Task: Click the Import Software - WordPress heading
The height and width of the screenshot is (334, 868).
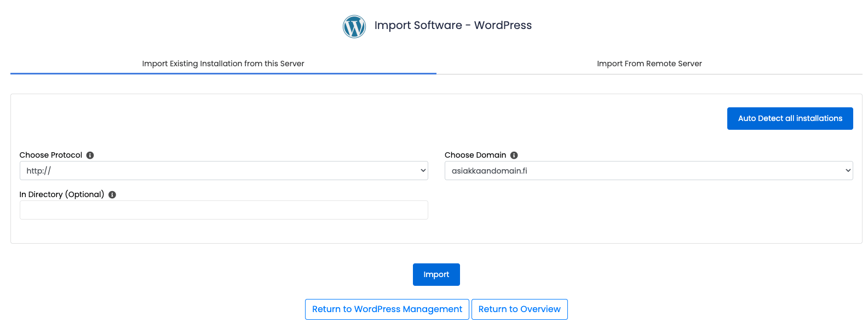Action: (x=453, y=25)
